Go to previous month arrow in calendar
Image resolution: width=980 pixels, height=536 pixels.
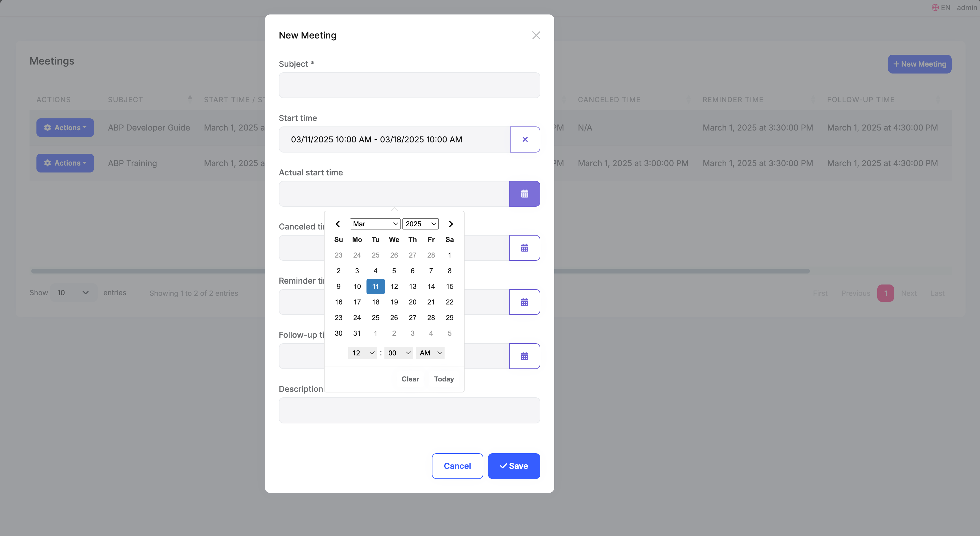[x=338, y=224]
